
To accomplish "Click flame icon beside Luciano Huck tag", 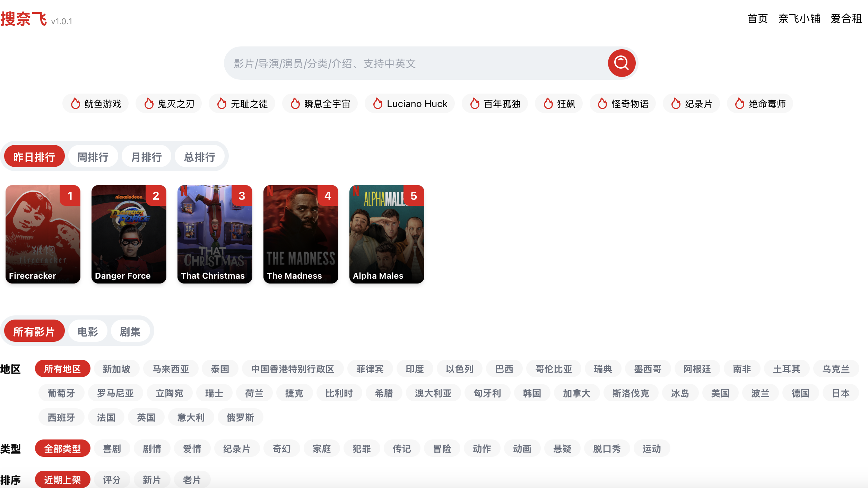I will [x=377, y=104].
